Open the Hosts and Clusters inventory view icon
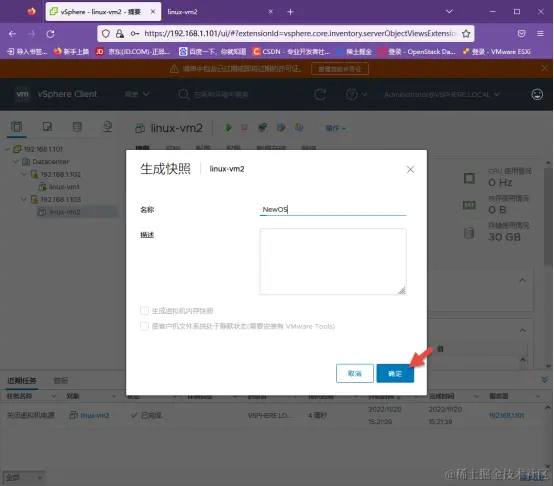The image size is (554, 486). 16,127
